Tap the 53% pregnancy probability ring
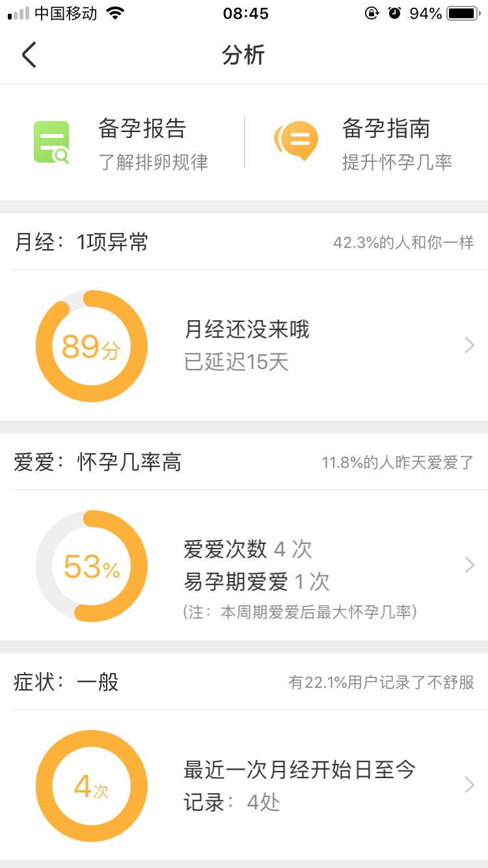The height and width of the screenshot is (868, 488). pos(92,566)
